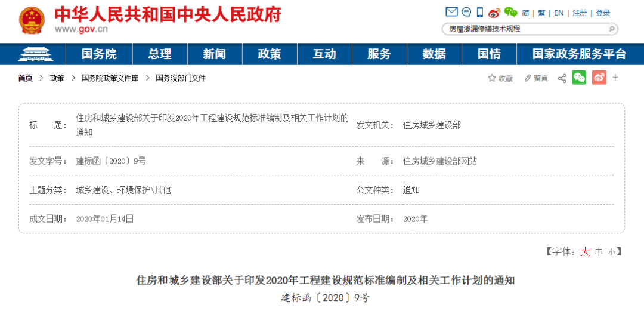Click the 发文机关 field label
Viewport: 644px width, 311px height.
click(x=376, y=125)
